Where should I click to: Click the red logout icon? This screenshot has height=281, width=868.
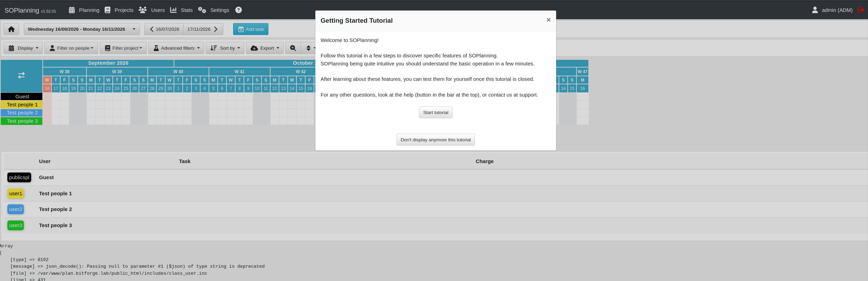coord(861,10)
